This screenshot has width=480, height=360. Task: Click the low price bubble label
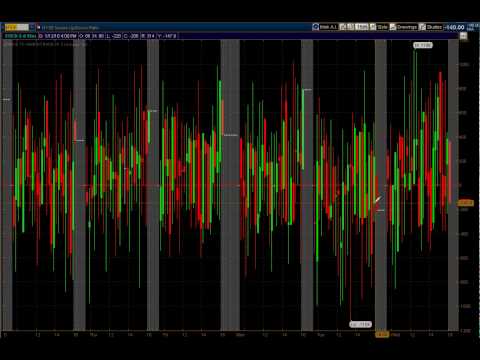pos(360,324)
